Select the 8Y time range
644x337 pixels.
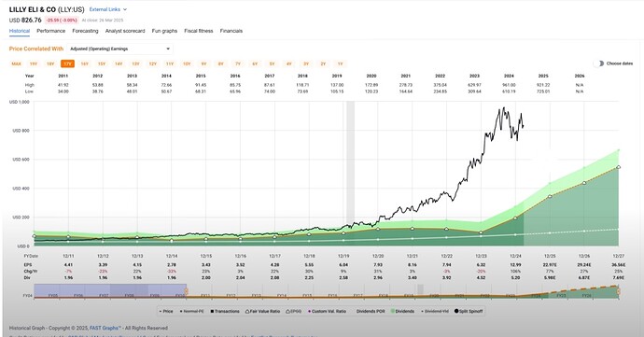[221, 63]
